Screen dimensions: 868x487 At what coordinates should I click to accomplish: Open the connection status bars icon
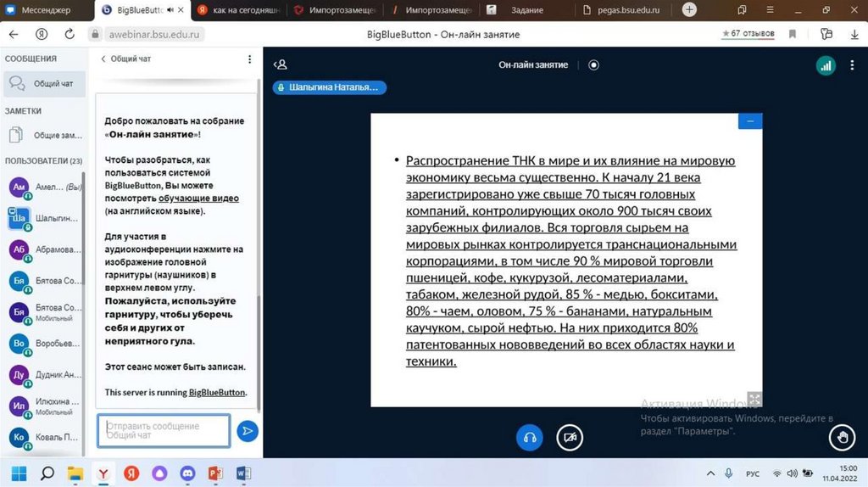826,65
